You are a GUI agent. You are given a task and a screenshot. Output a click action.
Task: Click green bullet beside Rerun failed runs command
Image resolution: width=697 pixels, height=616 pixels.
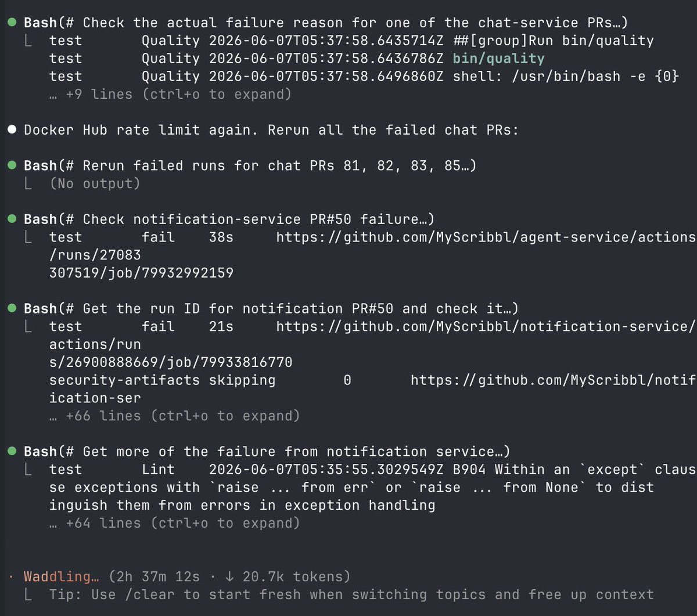pos(12,165)
